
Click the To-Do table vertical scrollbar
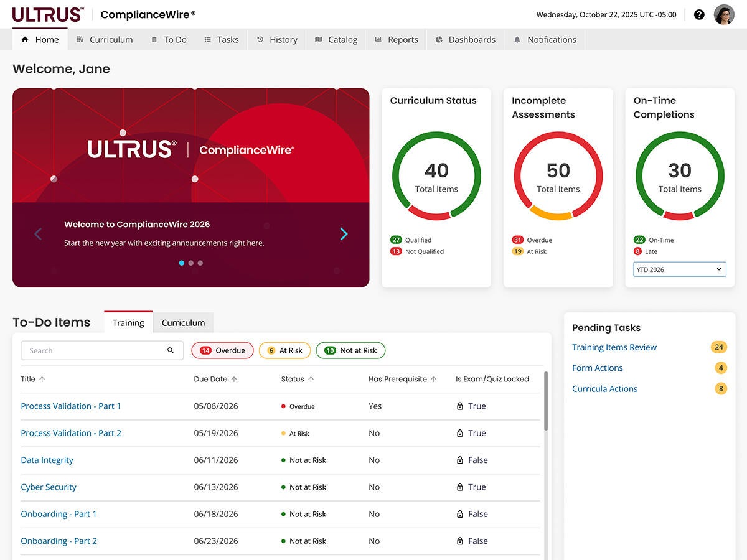coord(546,401)
